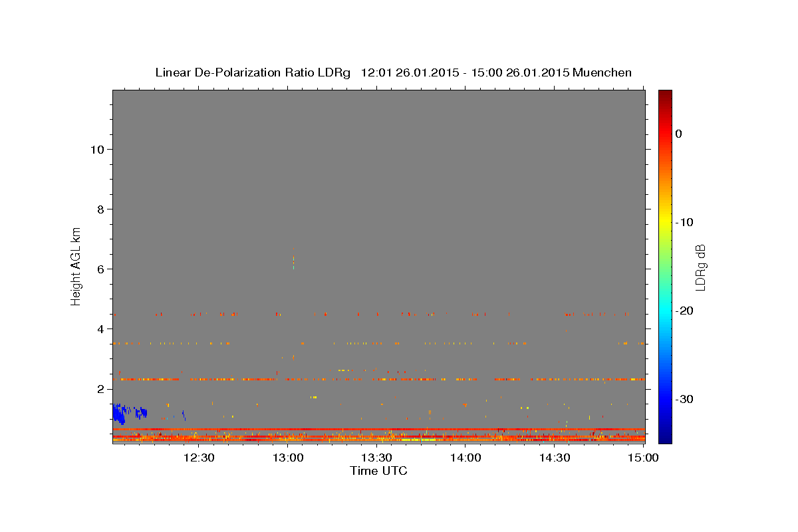Pick the dark blue bottom of the colorbar
Image resolution: width=798 pixels, height=532 pixels.
pyautogui.click(x=665, y=438)
